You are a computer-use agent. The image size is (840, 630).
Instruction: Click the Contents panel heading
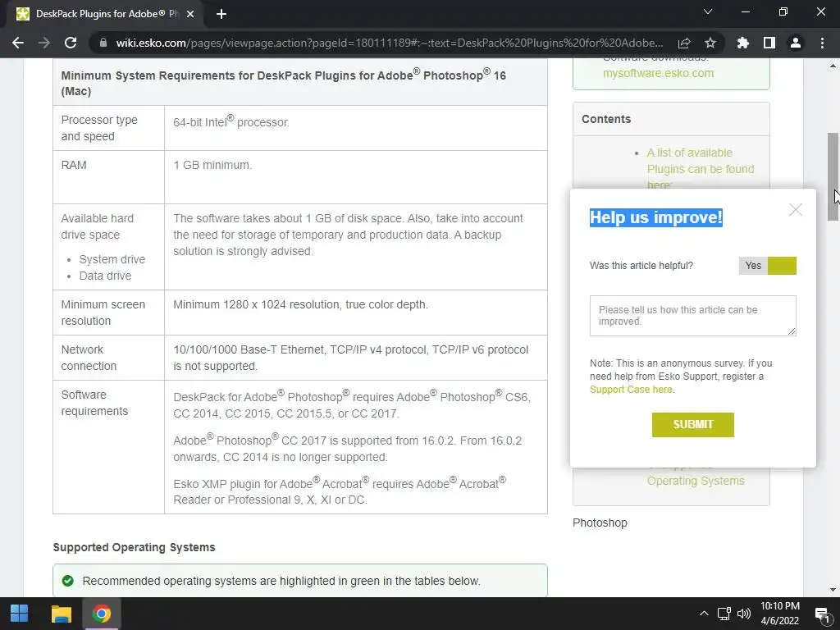[606, 119]
